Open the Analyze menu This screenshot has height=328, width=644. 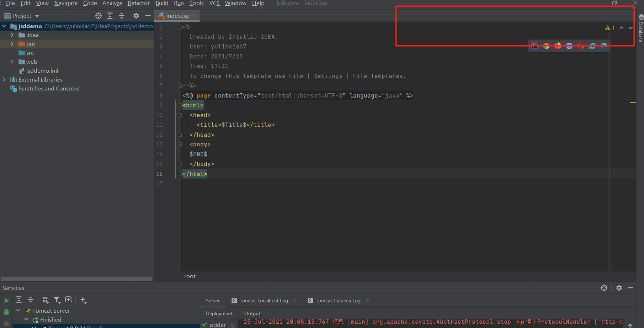click(x=112, y=3)
